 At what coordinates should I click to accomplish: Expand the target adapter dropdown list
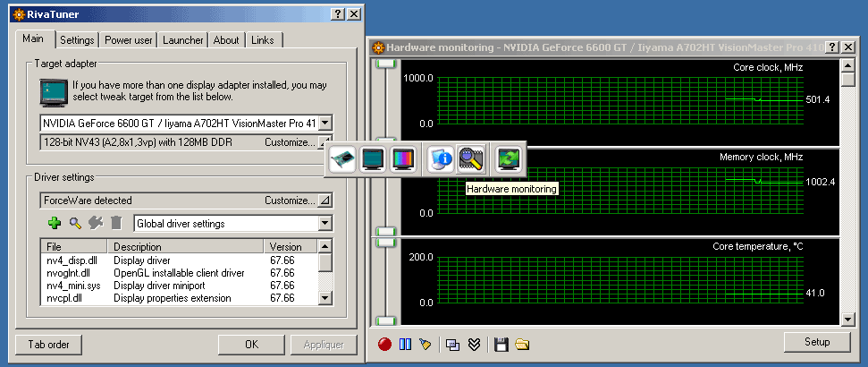point(326,123)
